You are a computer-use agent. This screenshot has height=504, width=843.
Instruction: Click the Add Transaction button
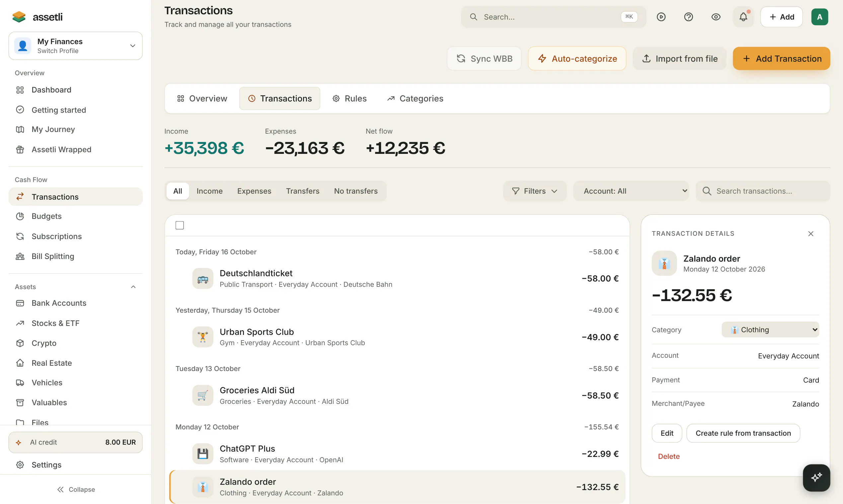coord(781,58)
